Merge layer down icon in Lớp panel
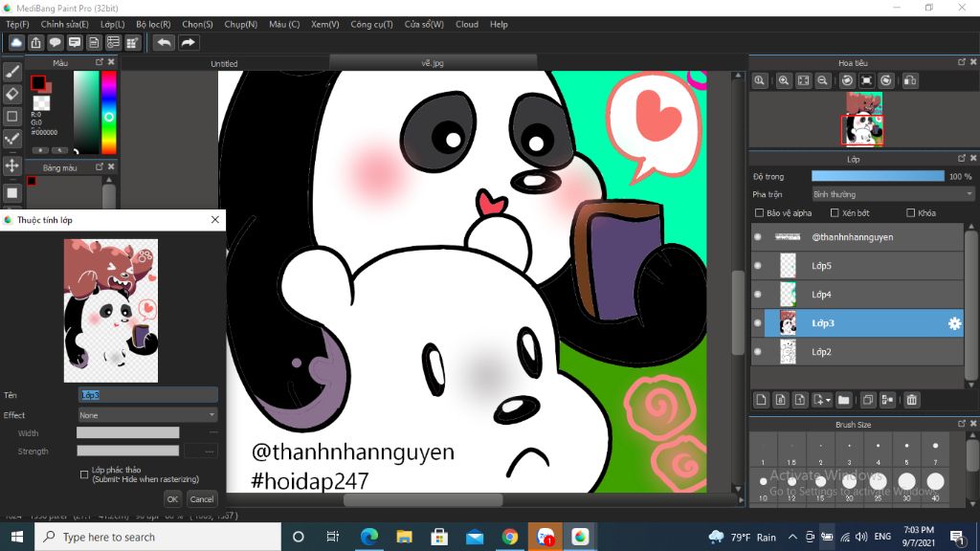The width and height of the screenshot is (980, 551). pyautogui.click(x=887, y=400)
